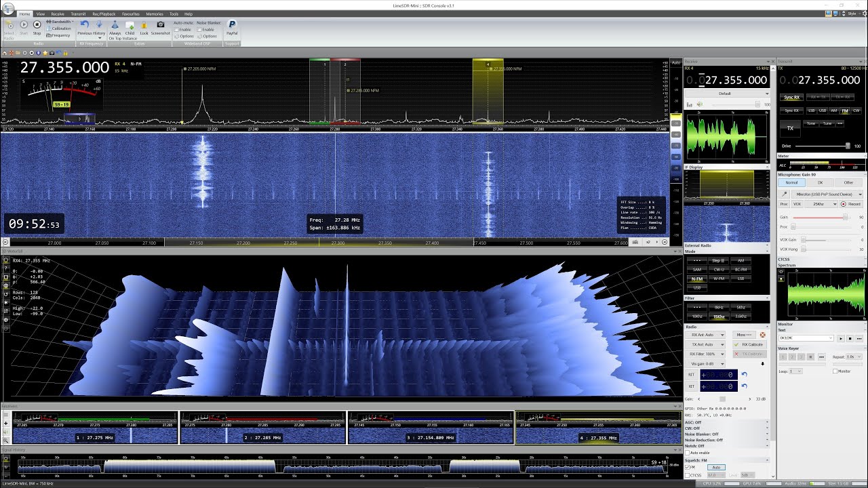Open the View ribbon tab
This screenshot has width=868, height=488.
41,14
